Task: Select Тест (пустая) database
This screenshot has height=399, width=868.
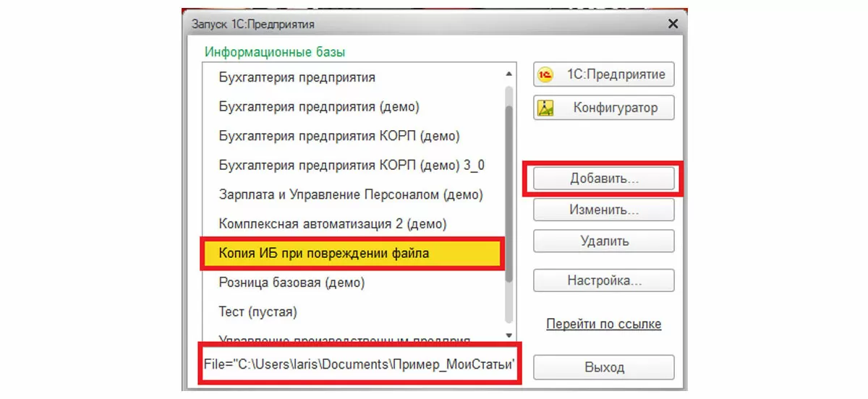Action: click(354, 312)
